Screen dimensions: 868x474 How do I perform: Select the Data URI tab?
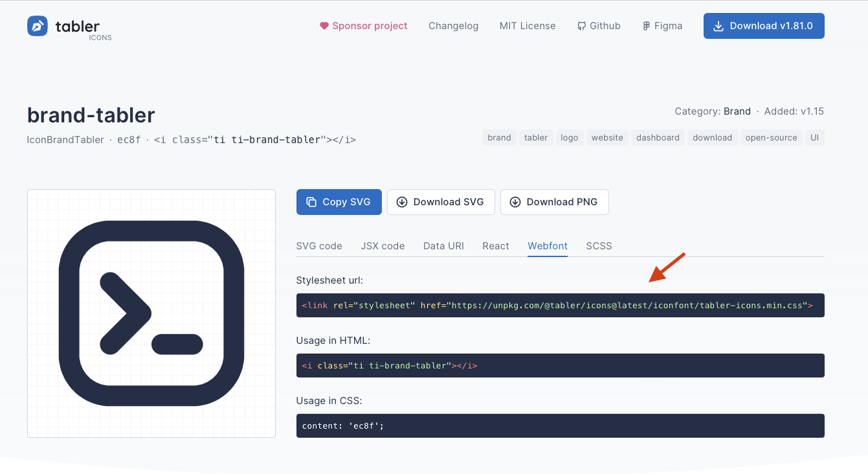pos(443,246)
